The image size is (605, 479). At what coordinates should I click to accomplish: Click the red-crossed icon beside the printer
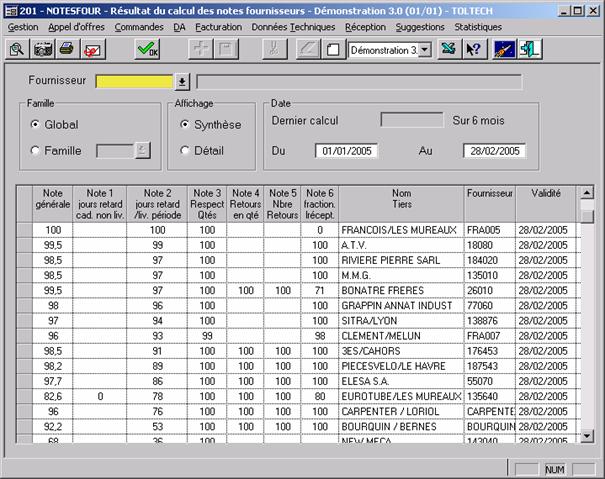(92, 49)
